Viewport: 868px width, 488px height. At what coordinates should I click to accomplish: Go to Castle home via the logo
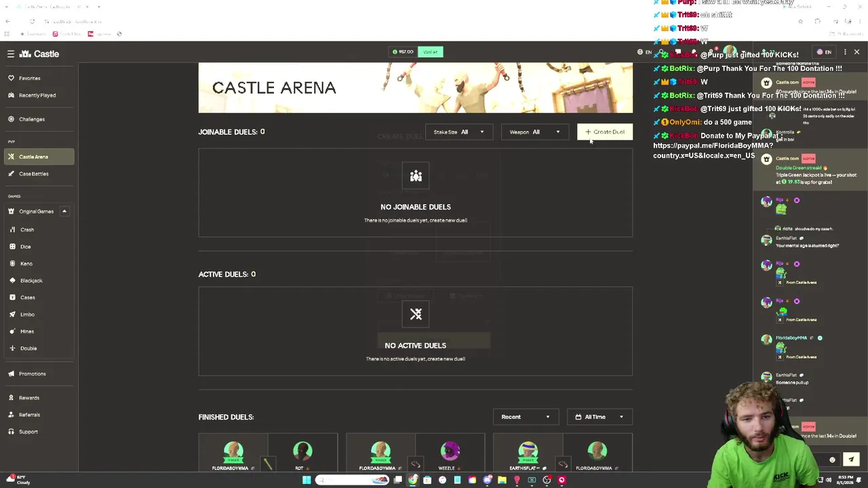pos(39,54)
